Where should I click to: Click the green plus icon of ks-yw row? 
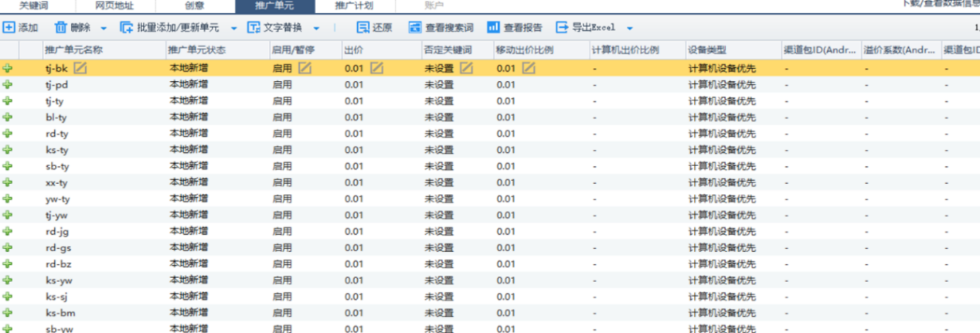tap(8, 280)
